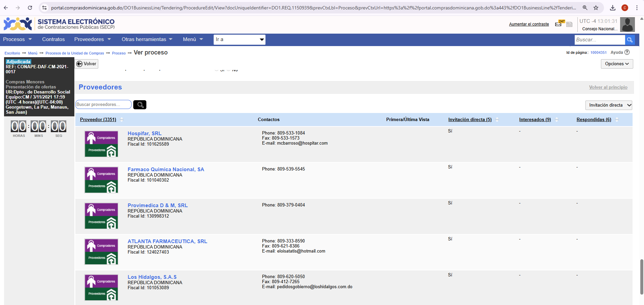
Task: Open the Otras herramientas menu
Action: pyautogui.click(x=147, y=39)
